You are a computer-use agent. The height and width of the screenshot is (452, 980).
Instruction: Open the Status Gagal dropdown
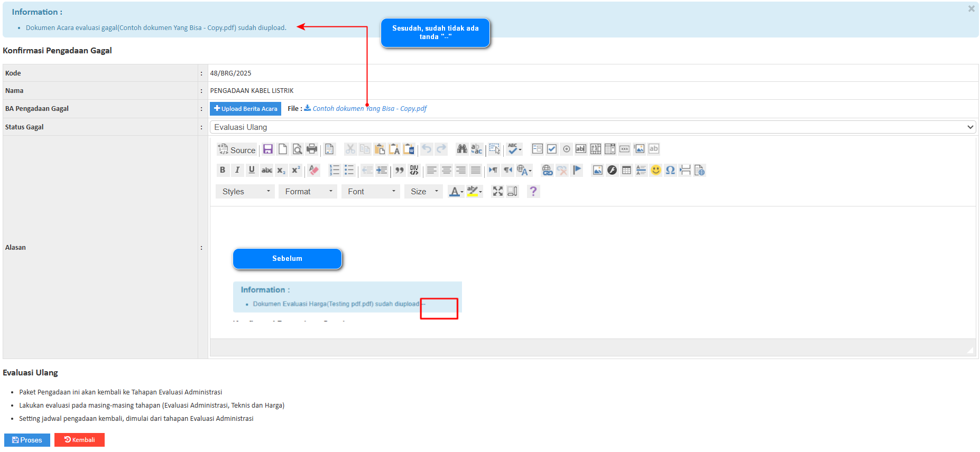click(593, 127)
